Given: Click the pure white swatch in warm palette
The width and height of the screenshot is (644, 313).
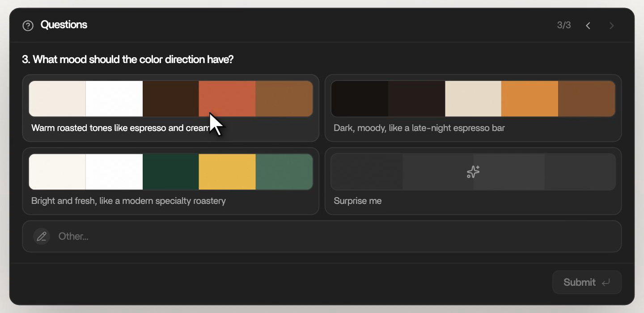Looking at the screenshot, I should [114, 99].
